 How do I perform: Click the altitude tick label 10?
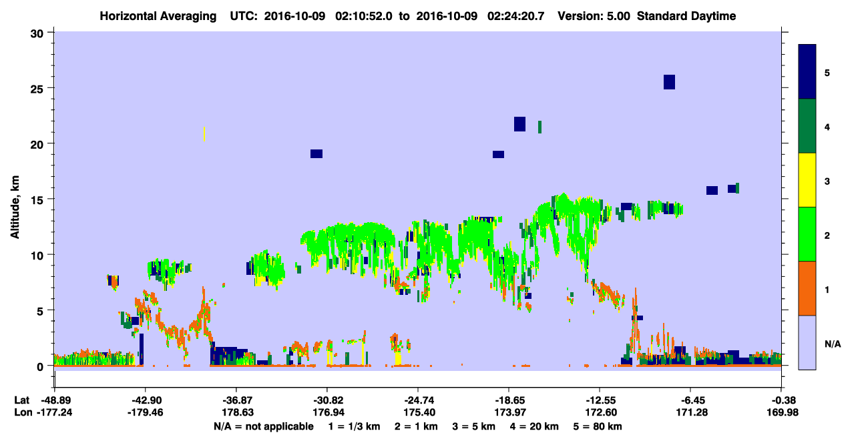[39, 255]
